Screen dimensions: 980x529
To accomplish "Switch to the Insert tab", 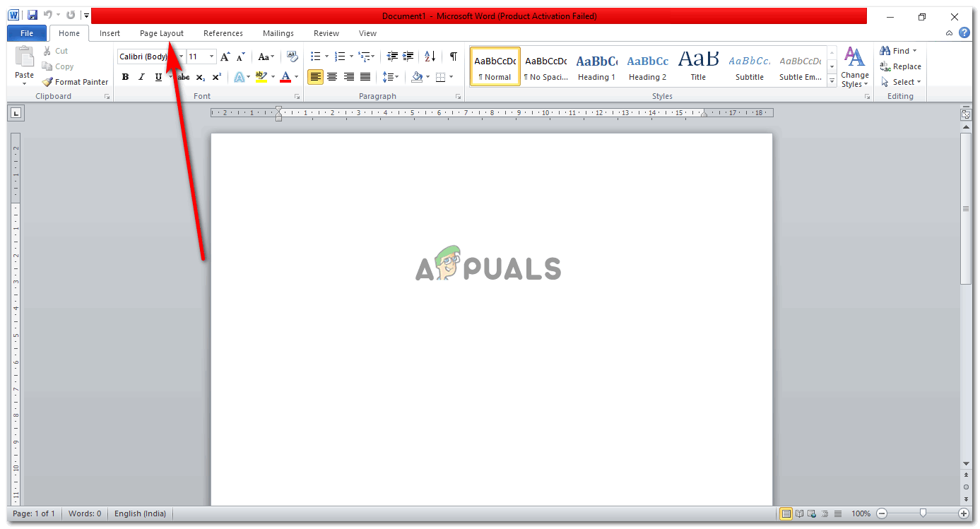I will (110, 33).
